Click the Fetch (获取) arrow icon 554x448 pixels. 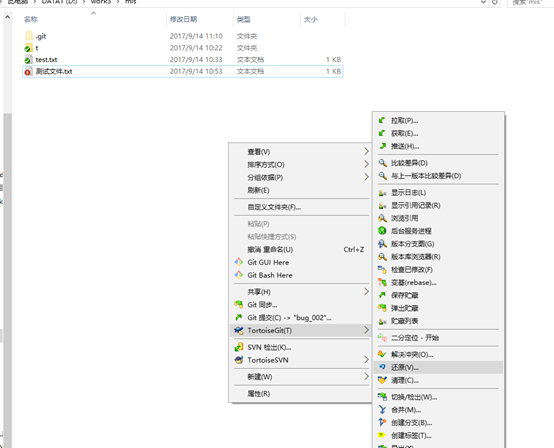tap(382, 133)
